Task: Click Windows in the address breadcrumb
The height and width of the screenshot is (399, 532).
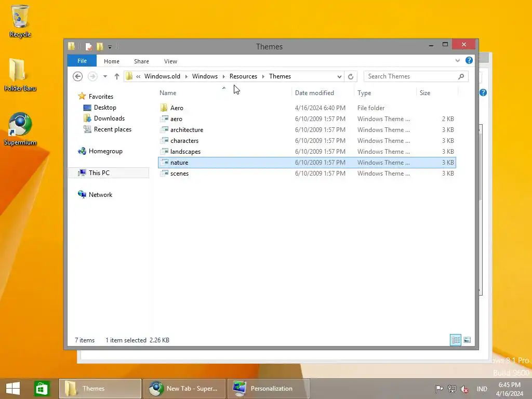Action: [205, 76]
